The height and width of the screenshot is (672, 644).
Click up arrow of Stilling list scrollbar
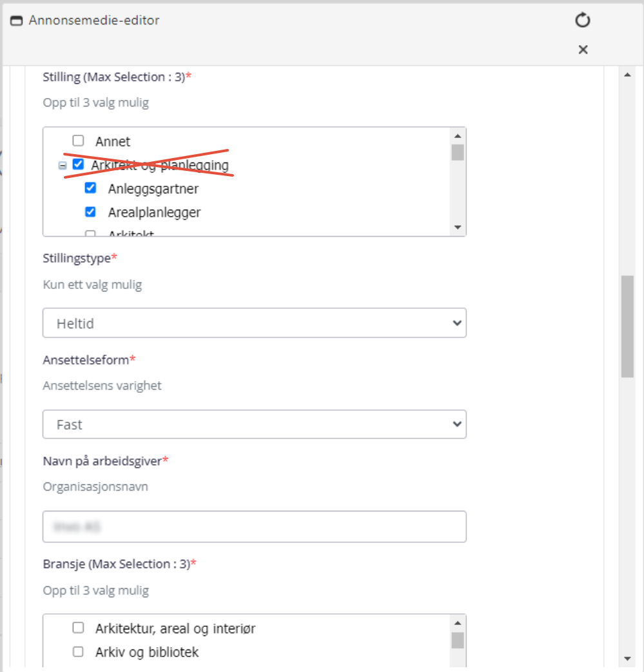coord(458,136)
